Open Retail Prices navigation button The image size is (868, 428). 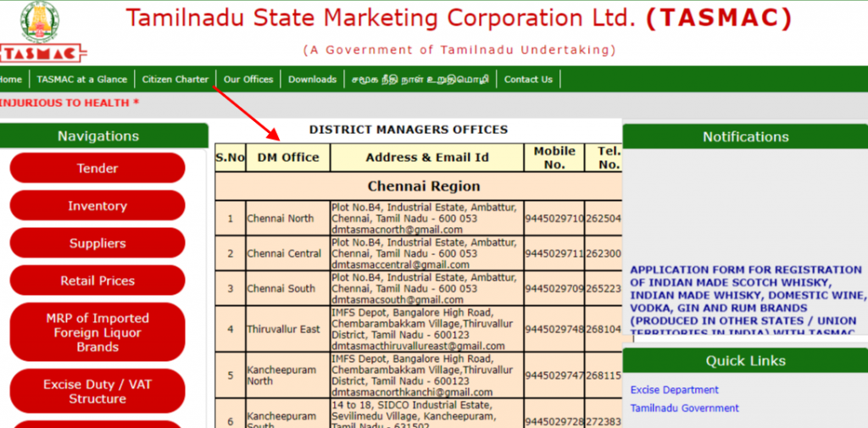[97, 281]
